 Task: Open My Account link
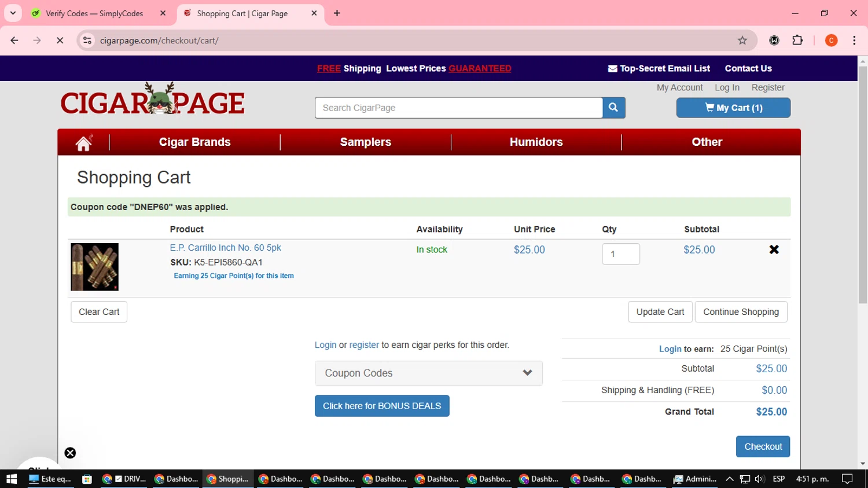(x=680, y=87)
